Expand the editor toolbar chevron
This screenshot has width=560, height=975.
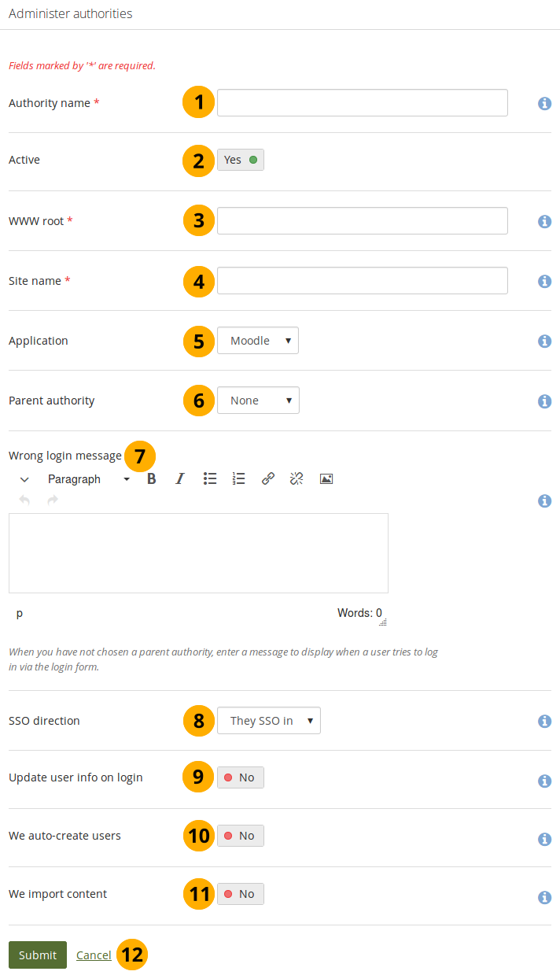click(24, 479)
